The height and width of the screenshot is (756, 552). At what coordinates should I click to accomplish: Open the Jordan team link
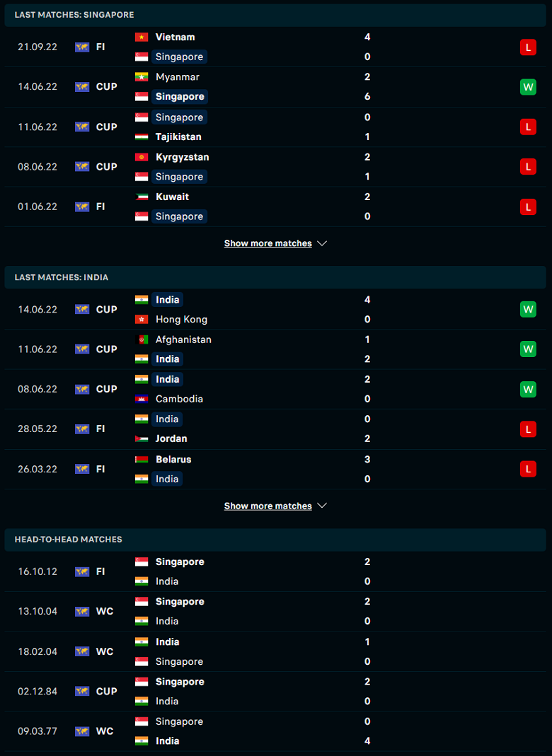click(x=171, y=438)
